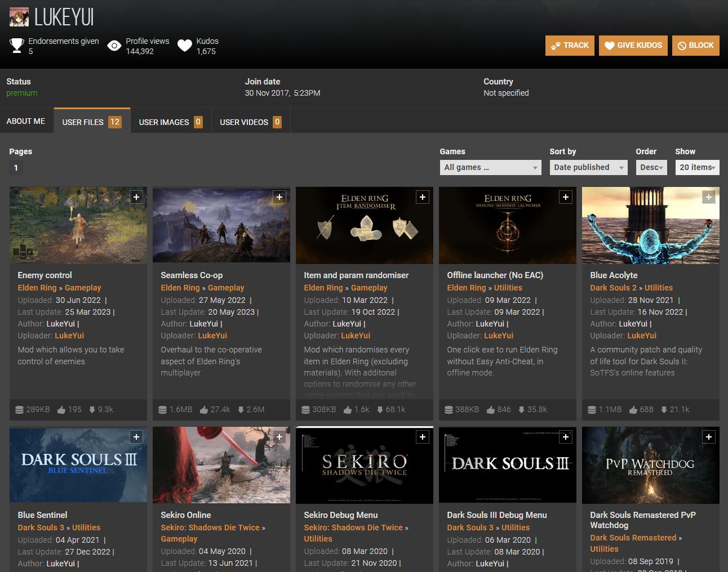The height and width of the screenshot is (572, 728).
Task: Open the Seamless Co-op thumbnail image
Action: [x=221, y=225]
